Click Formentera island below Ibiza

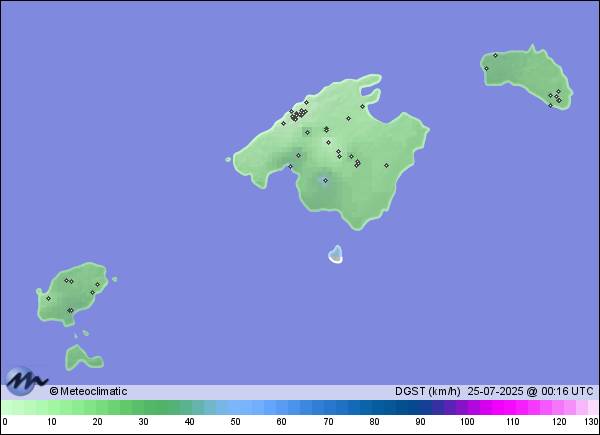[x=82, y=358]
